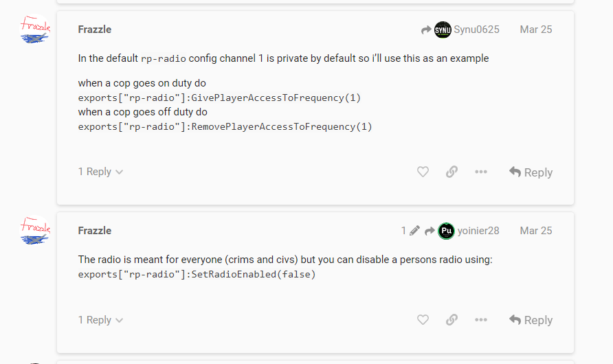Click the Mar 25 date on first post
The image size is (613, 364).
coord(535,30)
